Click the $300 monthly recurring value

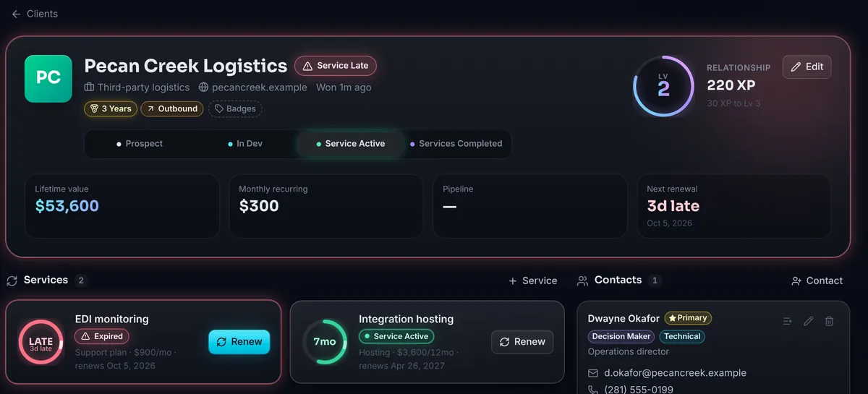(x=259, y=206)
